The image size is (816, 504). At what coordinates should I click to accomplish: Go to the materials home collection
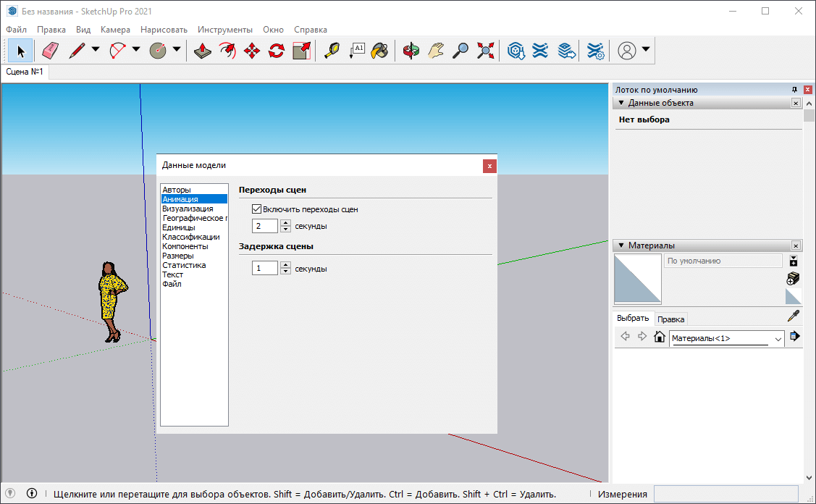[659, 337]
